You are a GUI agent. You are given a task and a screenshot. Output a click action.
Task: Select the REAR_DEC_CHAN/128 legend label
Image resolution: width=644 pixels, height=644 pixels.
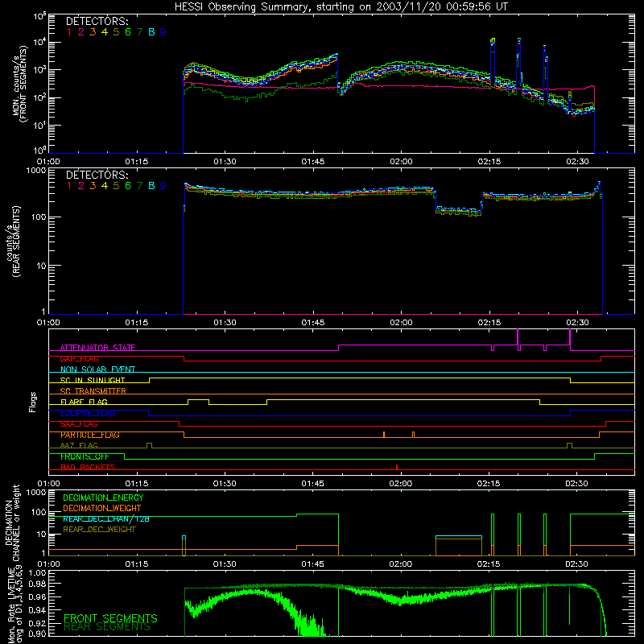click(x=106, y=519)
